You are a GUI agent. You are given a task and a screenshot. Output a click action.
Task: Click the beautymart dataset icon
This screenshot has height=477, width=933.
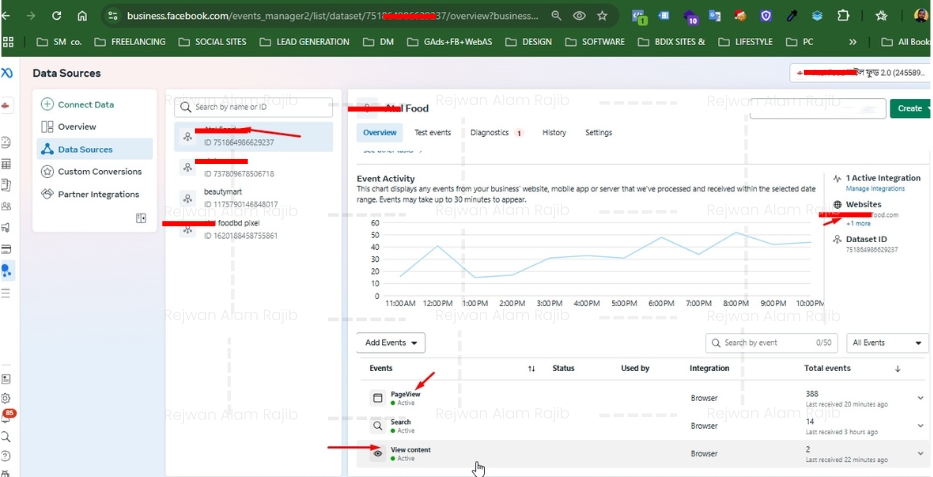click(x=187, y=197)
